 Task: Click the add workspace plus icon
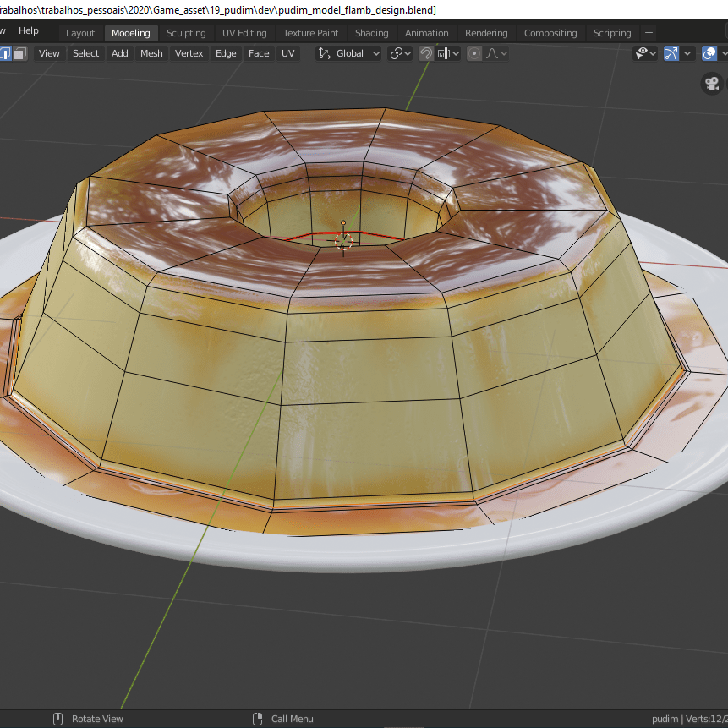click(649, 33)
